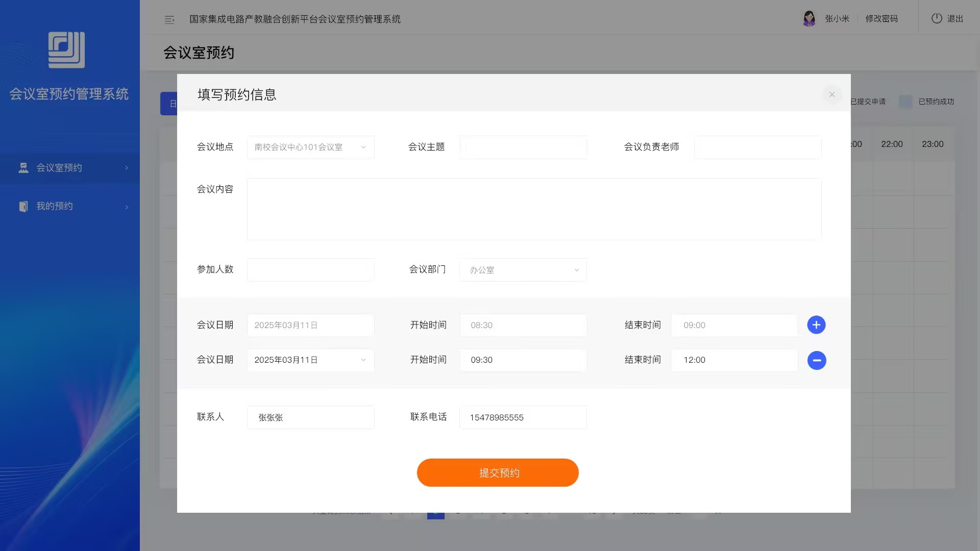Click into the 会议主题 input field
This screenshot has width=980, height=551.
(523, 147)
